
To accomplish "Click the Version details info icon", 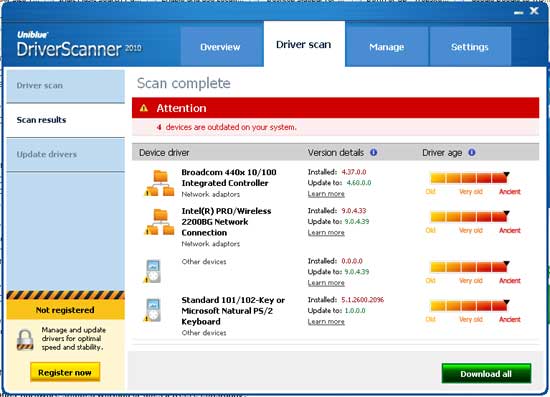I will click(374, 152).
